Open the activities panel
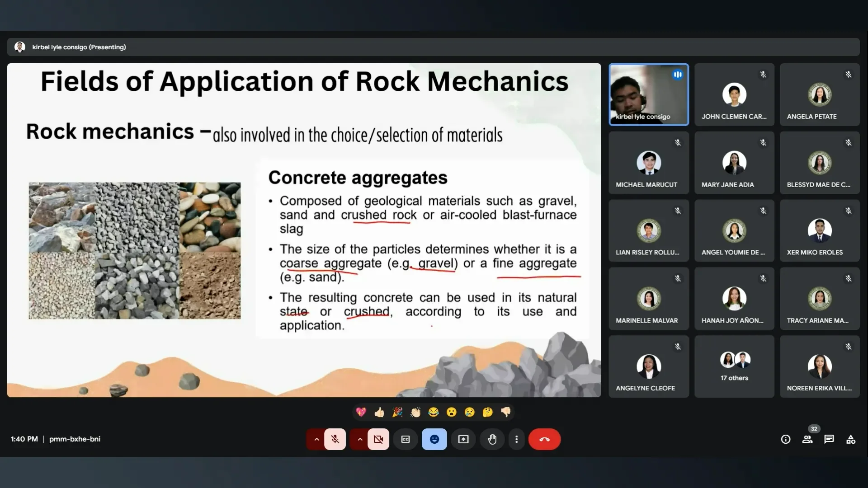This screenshot has width=868, height=488. click(x=851, y=439)
